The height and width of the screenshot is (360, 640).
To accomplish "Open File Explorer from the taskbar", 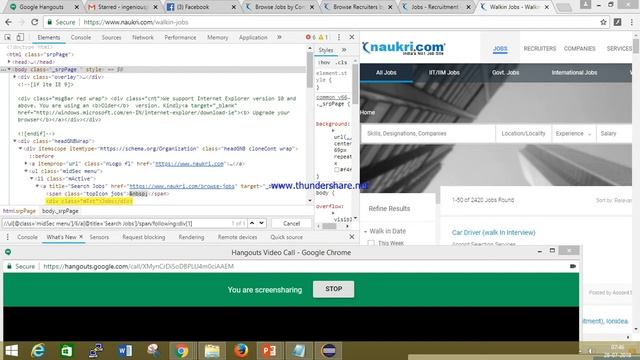I will click(x=212, y=351).
